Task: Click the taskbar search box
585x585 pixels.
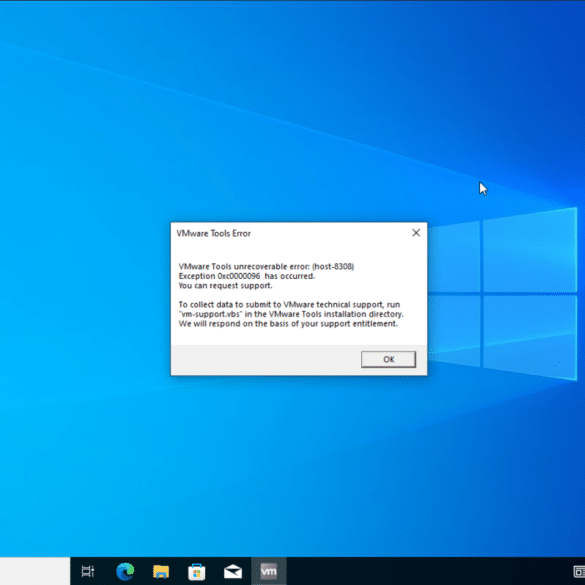Action: pos(35,571)
